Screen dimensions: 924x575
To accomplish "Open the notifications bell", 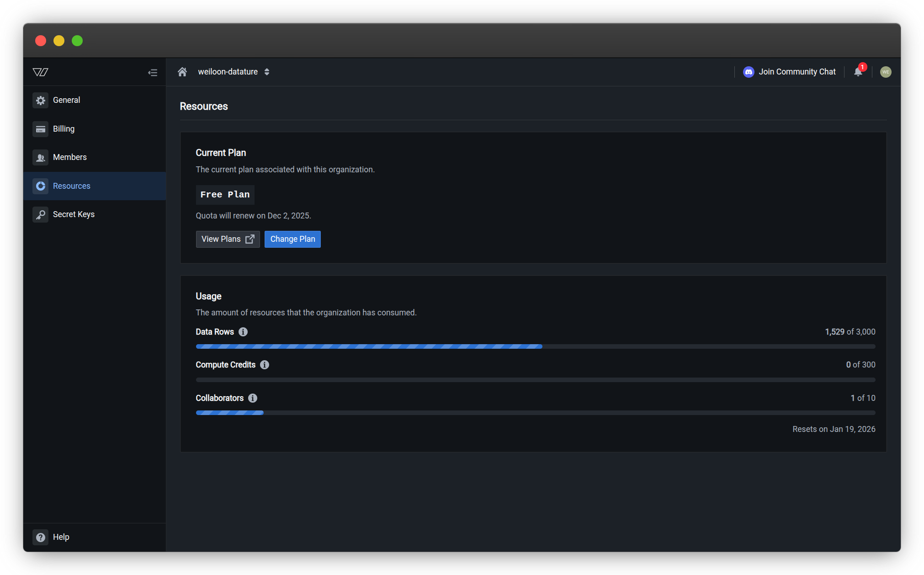I will click(858, 72).
